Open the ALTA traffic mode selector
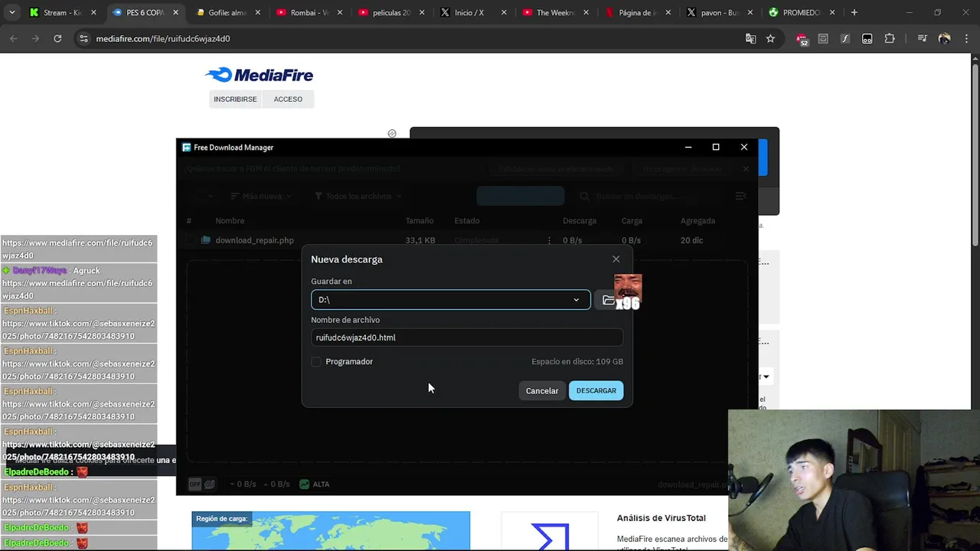This screenshot has width=980, height=551. pyautogui.click(x=315, y=484)
